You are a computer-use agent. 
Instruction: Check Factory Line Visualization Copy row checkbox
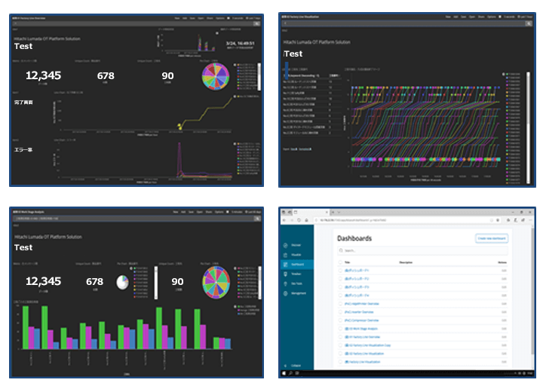(x=340, y=345)
